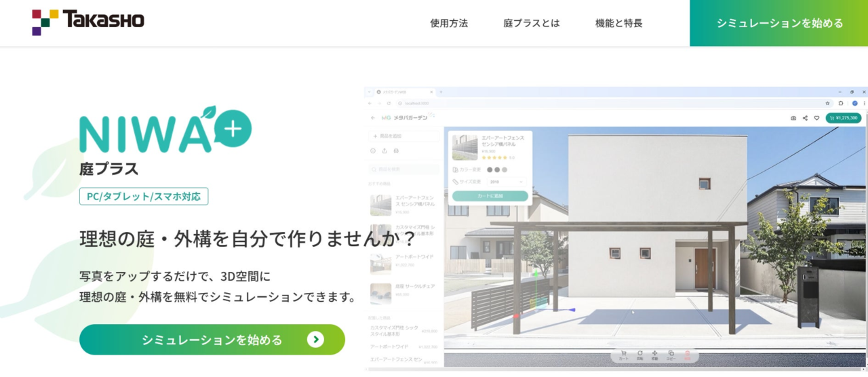
Task: Click the カート icon in the demo bottom toolbar
Action: 623,355
